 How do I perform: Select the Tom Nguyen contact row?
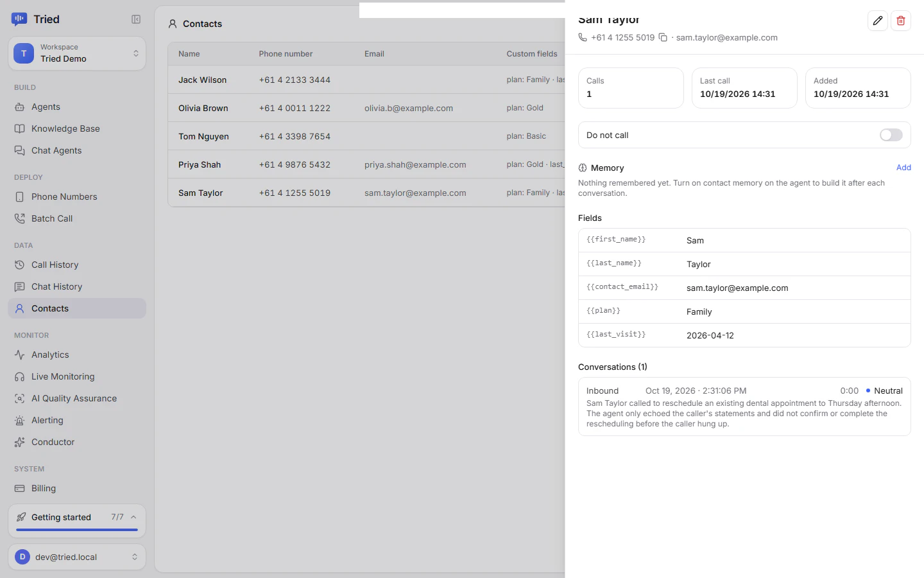[x=366, y=136]
